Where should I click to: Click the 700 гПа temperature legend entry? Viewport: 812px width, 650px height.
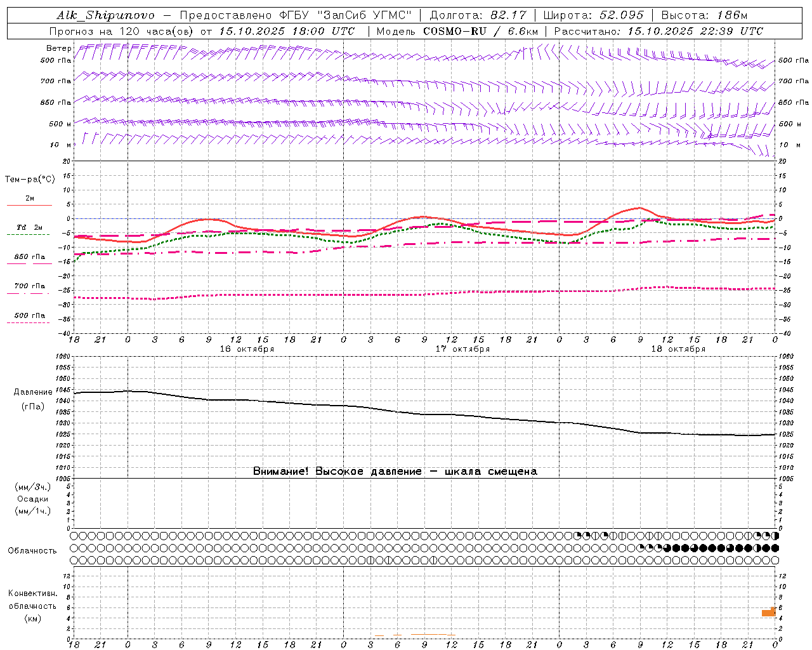click(30, 286)
